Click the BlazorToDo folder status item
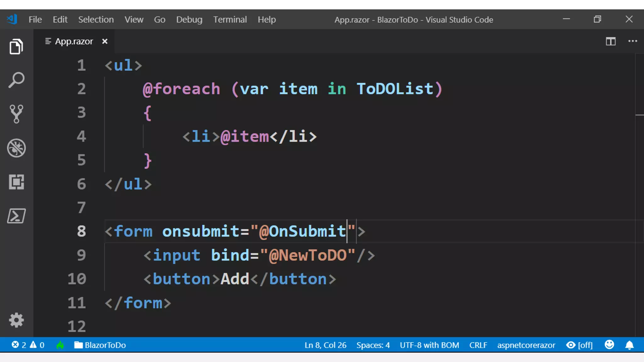 pyautogui.click(x=100, y=345)
